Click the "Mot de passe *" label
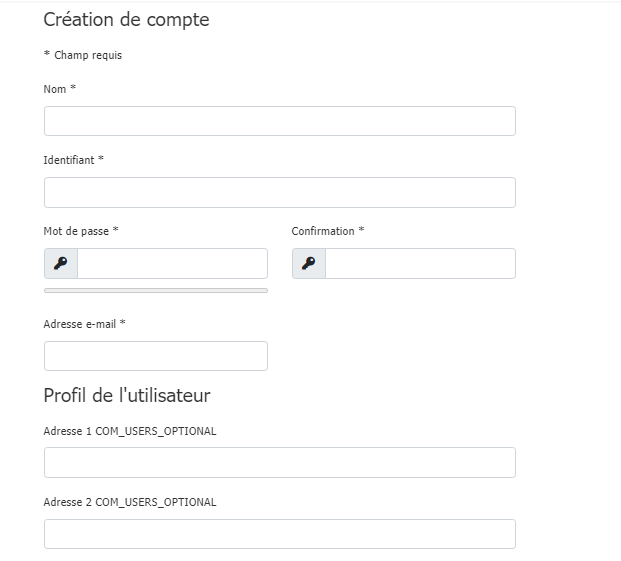 tap(81, 231)
